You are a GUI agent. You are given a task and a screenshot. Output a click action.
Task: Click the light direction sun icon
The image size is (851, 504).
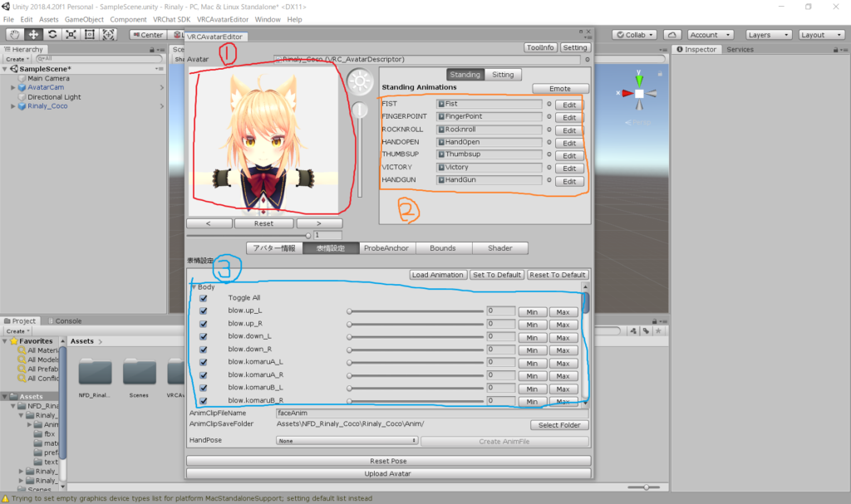click(360, 82)
